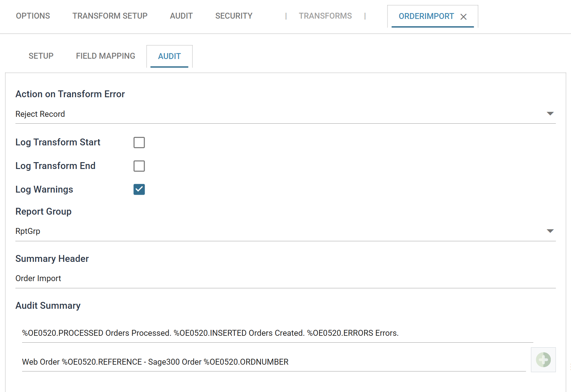
Task: Uncheck Log Warnings checkbox
Action: [x=139, y=189]
